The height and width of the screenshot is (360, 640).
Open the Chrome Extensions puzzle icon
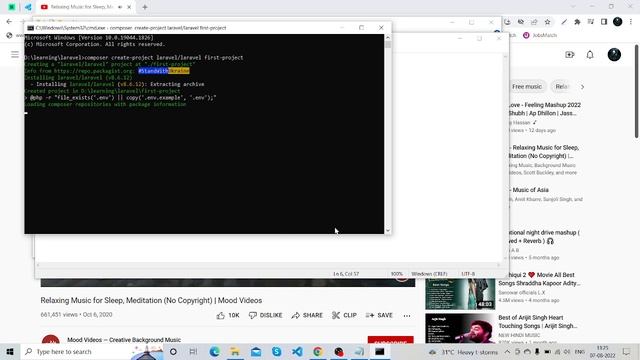click(x=577, y=22)
